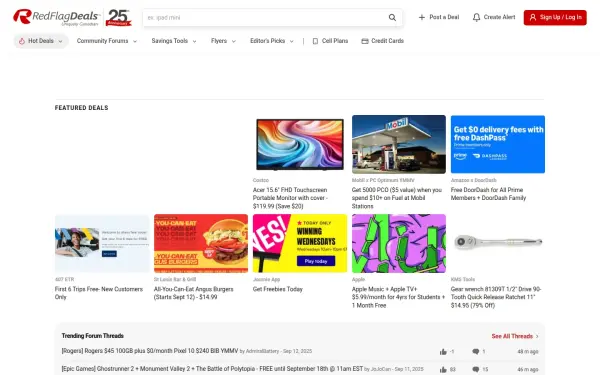Expand the Editor's Picks dropdown arrow
Screen dimensions: 600x375
(x=292, y=41)
